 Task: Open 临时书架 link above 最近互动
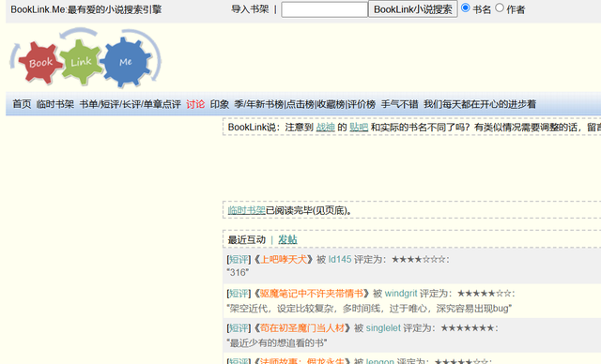pos(246,210)
